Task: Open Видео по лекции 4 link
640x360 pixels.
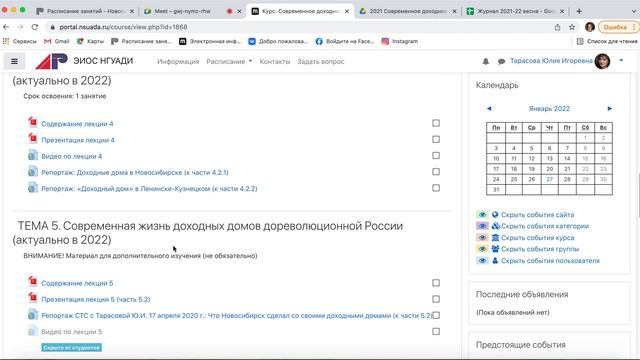Action: click(71, 156)
